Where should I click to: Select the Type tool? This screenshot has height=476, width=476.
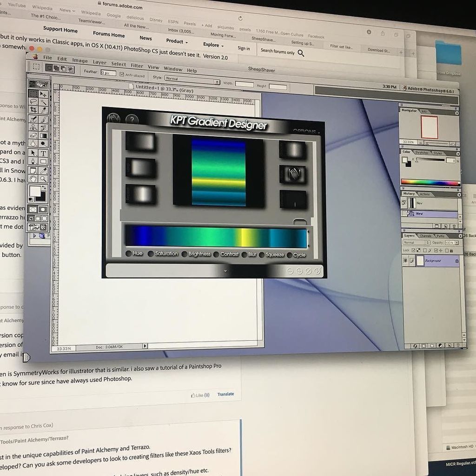[x=43, y=153]
